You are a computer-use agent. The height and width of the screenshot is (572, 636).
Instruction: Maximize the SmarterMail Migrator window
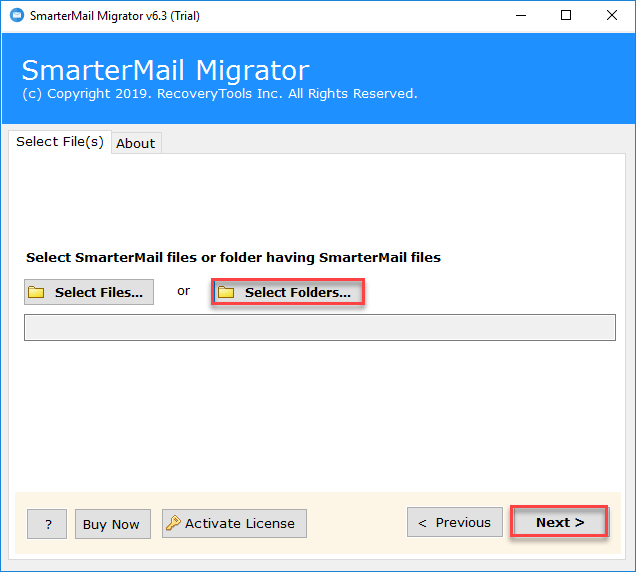click(x=566, y=15)
